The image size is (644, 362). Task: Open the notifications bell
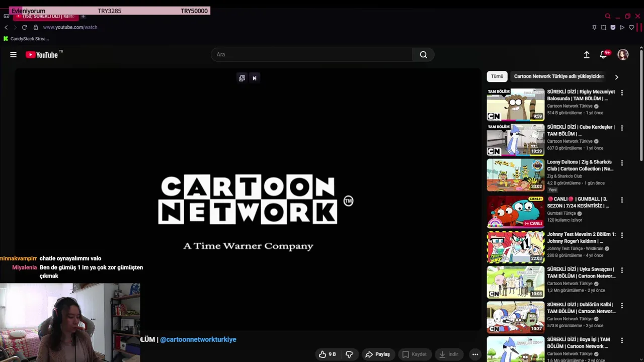click(603, 55)
